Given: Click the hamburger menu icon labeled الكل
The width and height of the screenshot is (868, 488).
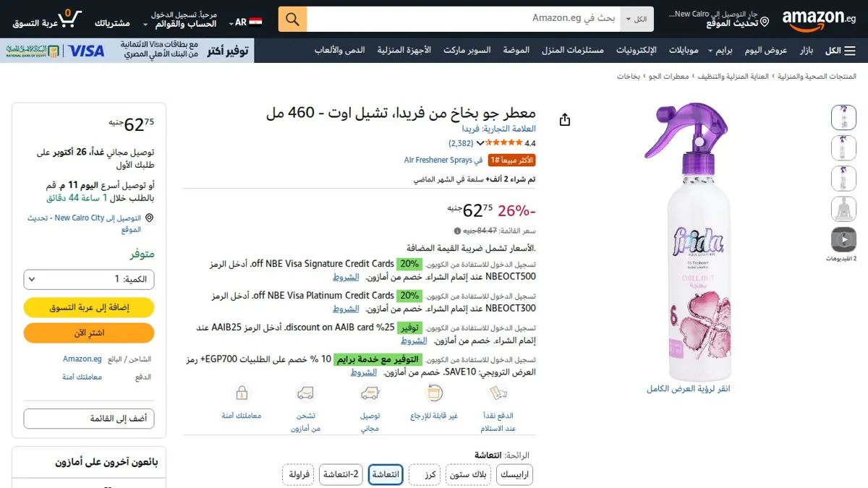Looking at the screenshot, I should tap(850, 51).
